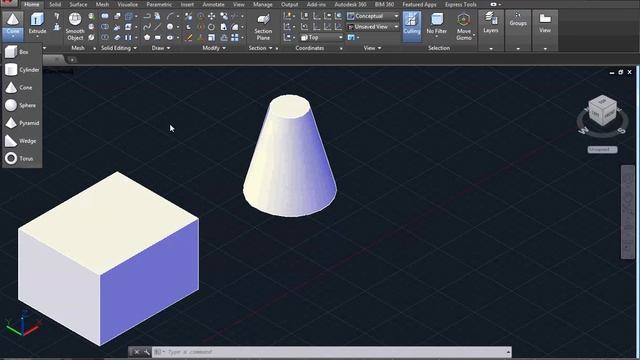640x360 pixels.
Task: Open the Insert ribbon tab
Action: [187, 4]
